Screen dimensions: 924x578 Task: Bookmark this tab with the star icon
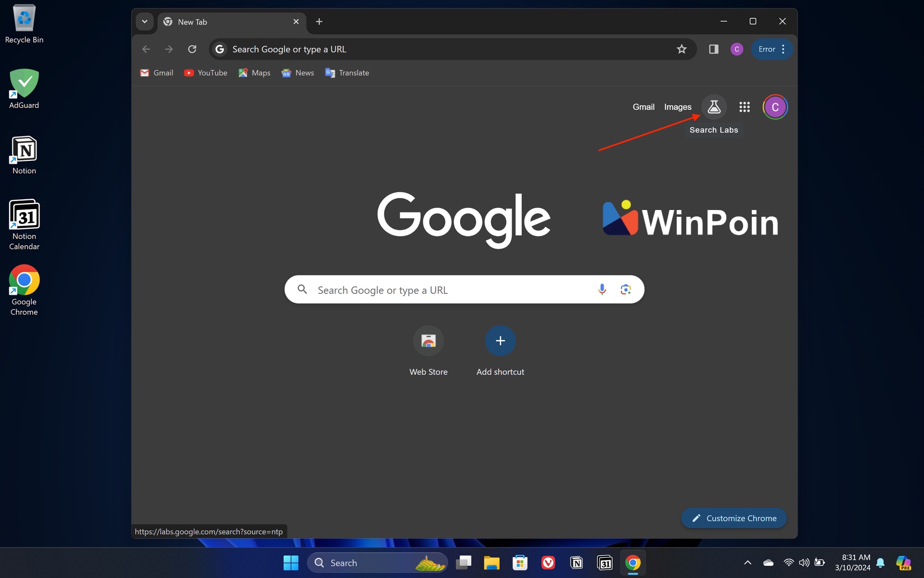[x=681, y=49]
